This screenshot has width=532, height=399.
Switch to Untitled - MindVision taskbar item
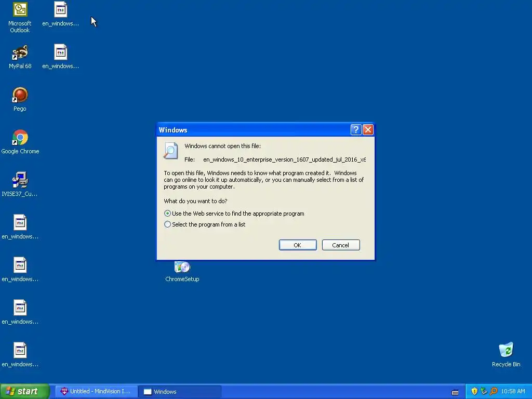pyautogui.click(x=97, y=391)
